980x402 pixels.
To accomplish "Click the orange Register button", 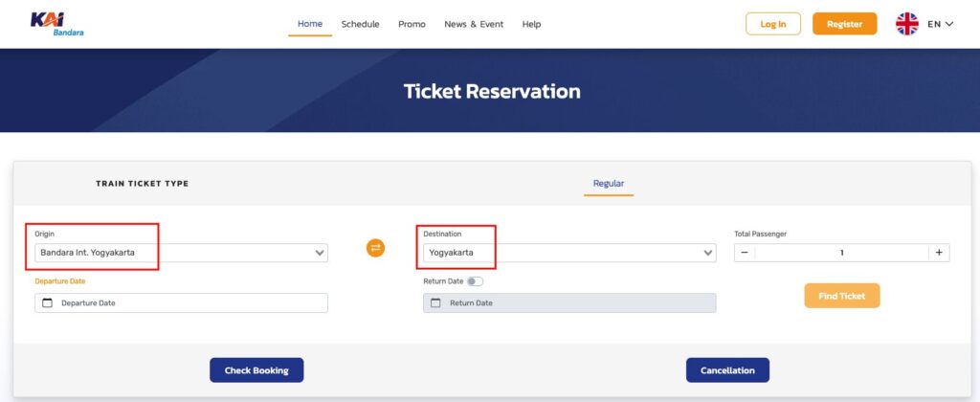I will [x=844, y=24].
